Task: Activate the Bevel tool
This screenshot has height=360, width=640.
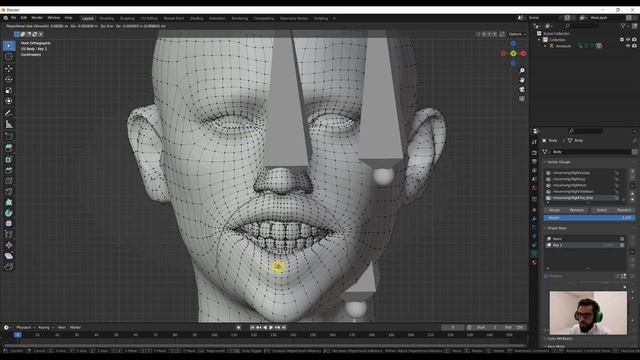Action: click(9, 170)
